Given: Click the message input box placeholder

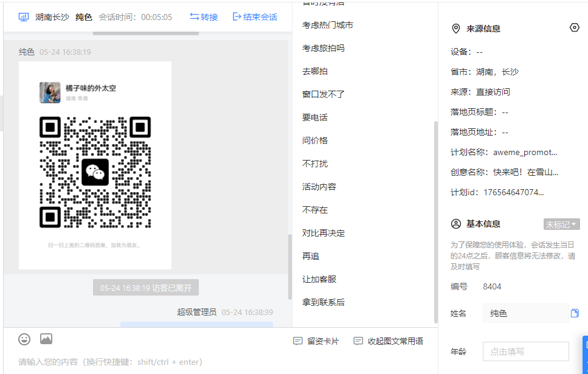Looking at the screenshot, I should pyautogui.click(x=111, y=362).
